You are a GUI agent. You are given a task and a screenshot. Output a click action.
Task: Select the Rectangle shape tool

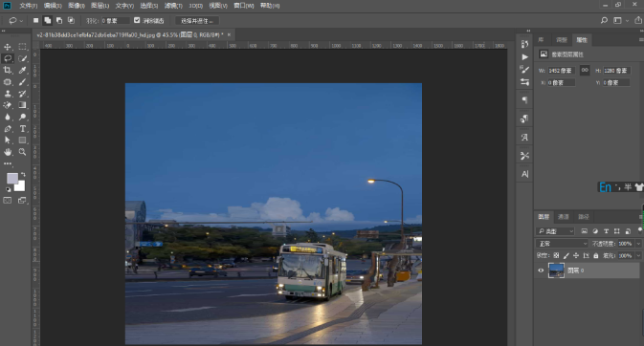coord(23,141)
